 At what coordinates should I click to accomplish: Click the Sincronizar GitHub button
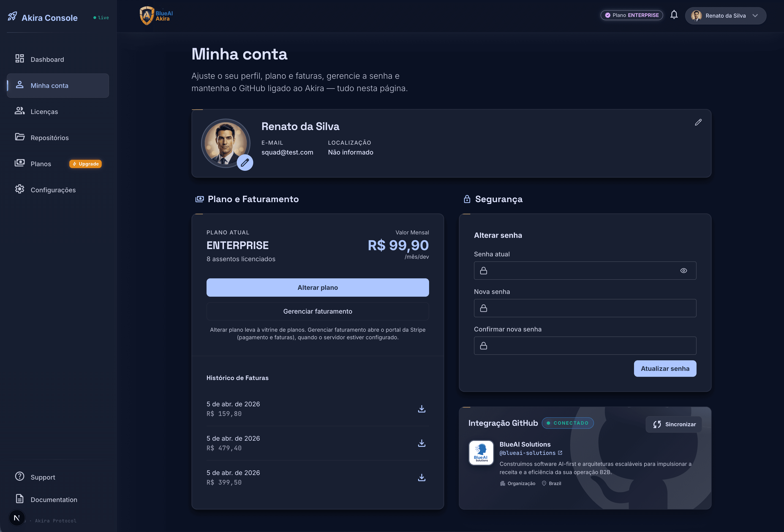coord(674,424)
